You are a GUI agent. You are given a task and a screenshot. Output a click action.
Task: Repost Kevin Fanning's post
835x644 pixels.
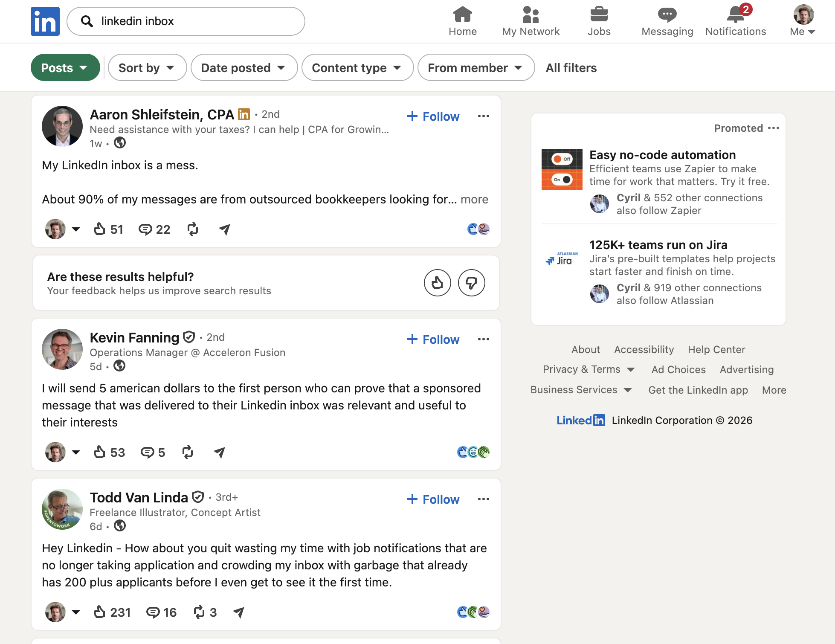pos(188,453)
